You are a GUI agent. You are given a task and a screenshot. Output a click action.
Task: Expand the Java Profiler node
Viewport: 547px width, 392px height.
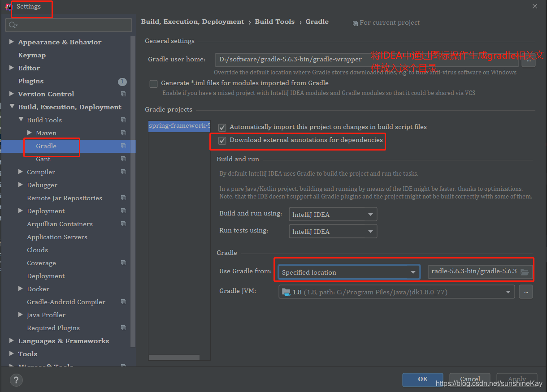tap(21, 315)
